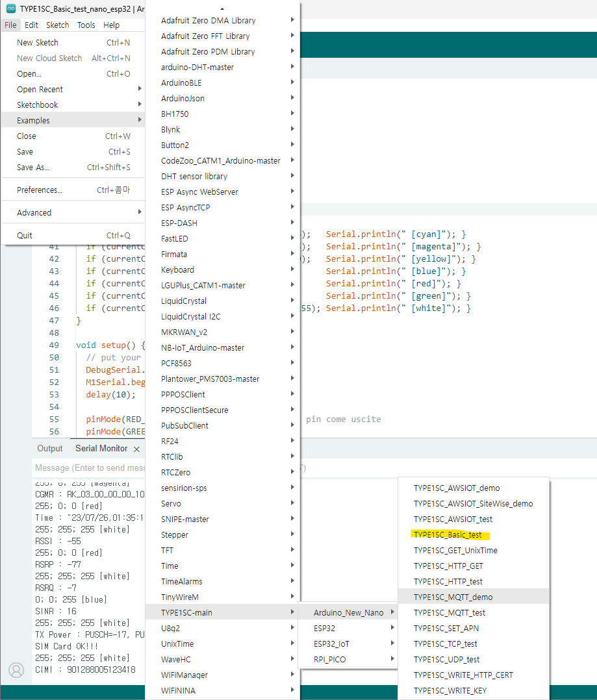The image size is (597, 700).
Task: Switch to the Serial Monitor tab
Action: (x=101, y=448)
